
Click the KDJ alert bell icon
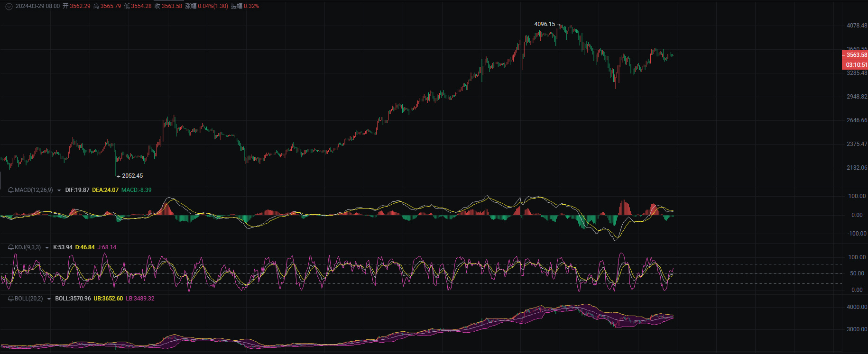click(11, 247)
